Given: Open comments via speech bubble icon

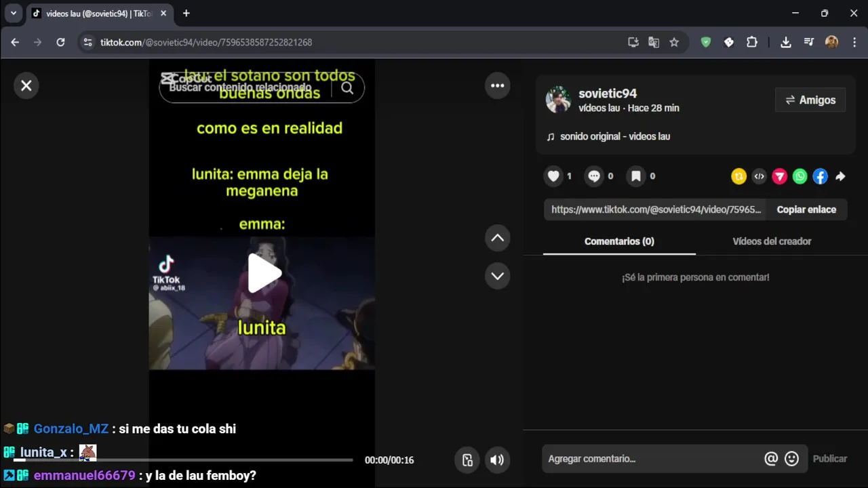Looking at the screenshot, I should tap(595, 176).
